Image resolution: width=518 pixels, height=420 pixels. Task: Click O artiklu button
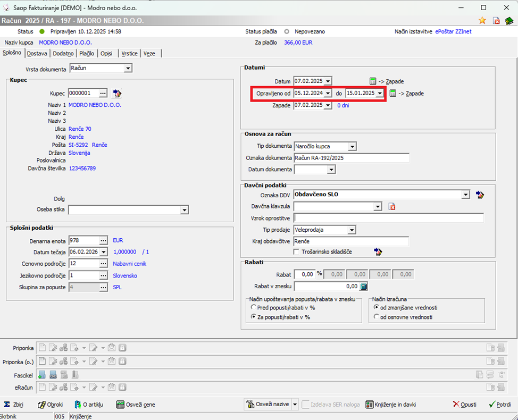(89, 405)
